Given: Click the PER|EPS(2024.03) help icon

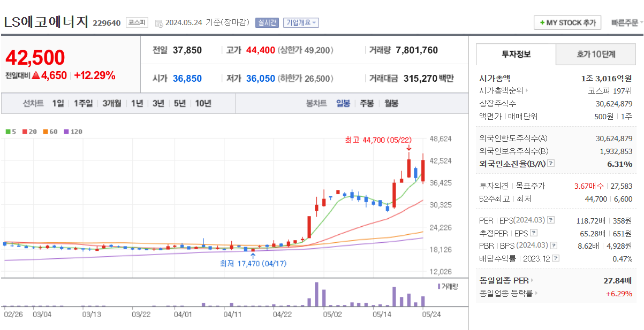Looking at the screenshot, I should pyautogui.click(x=551, y=220).
